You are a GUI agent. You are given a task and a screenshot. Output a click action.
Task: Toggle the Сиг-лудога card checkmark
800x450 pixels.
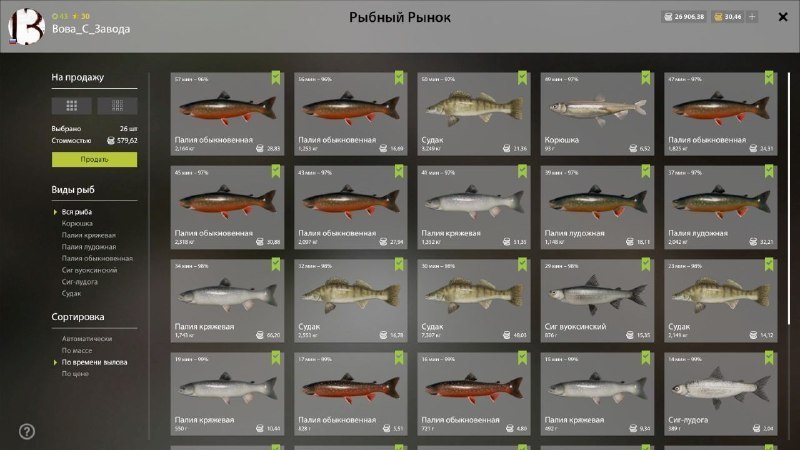point(769,358)
